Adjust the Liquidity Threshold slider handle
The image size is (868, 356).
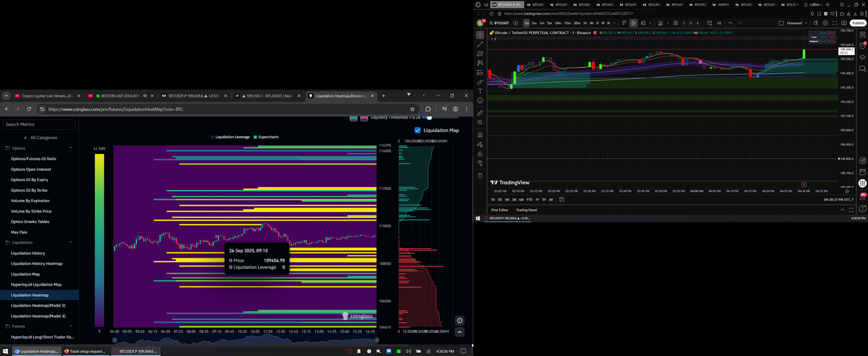pos(429,117)
